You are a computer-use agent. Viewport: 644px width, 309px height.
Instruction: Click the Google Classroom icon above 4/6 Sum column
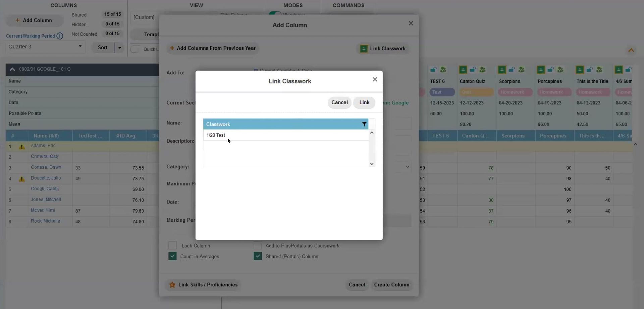pyautogui.click(x=619, y=70)
